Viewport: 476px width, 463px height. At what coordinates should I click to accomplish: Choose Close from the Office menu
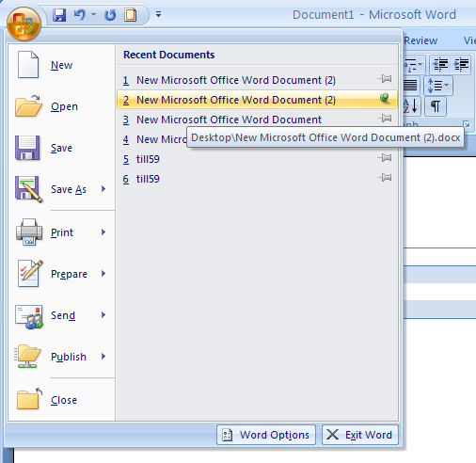pyautogui.click(x=61, y=400)
